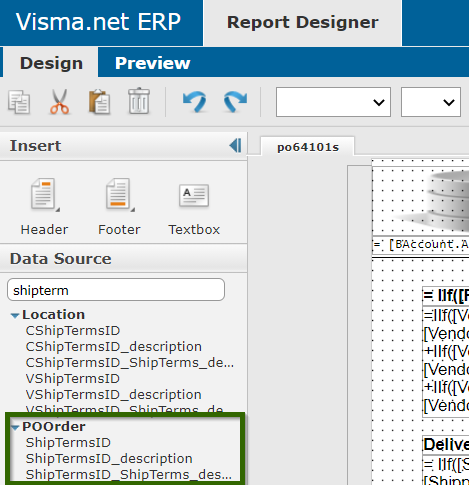Click the Redo arrow icon

236,101
